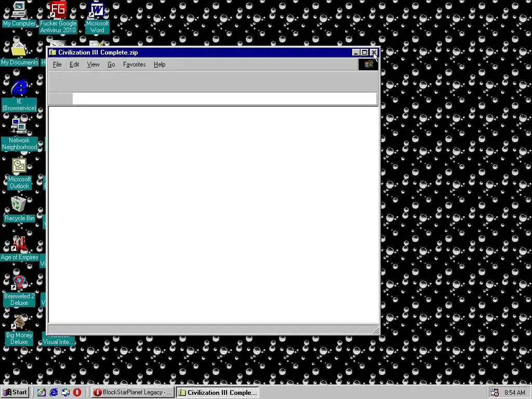Minimize the Civilization III Complete.zip window

pos(355,52)
